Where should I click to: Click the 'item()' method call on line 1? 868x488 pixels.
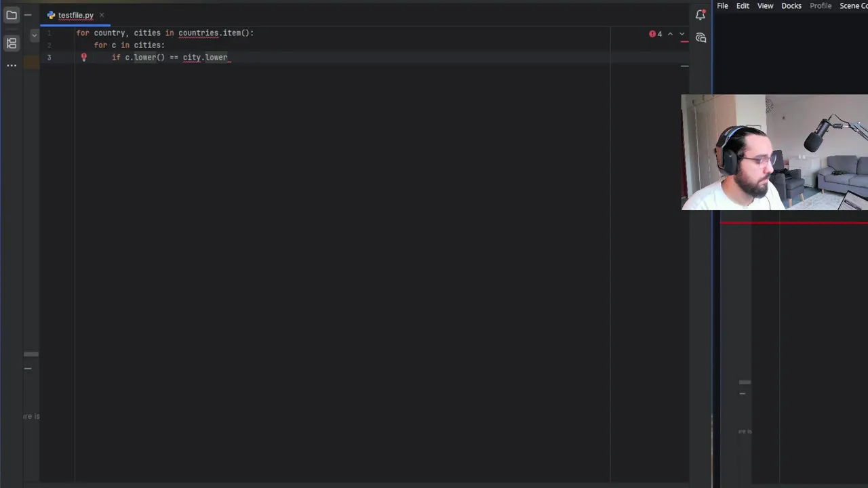236,33
